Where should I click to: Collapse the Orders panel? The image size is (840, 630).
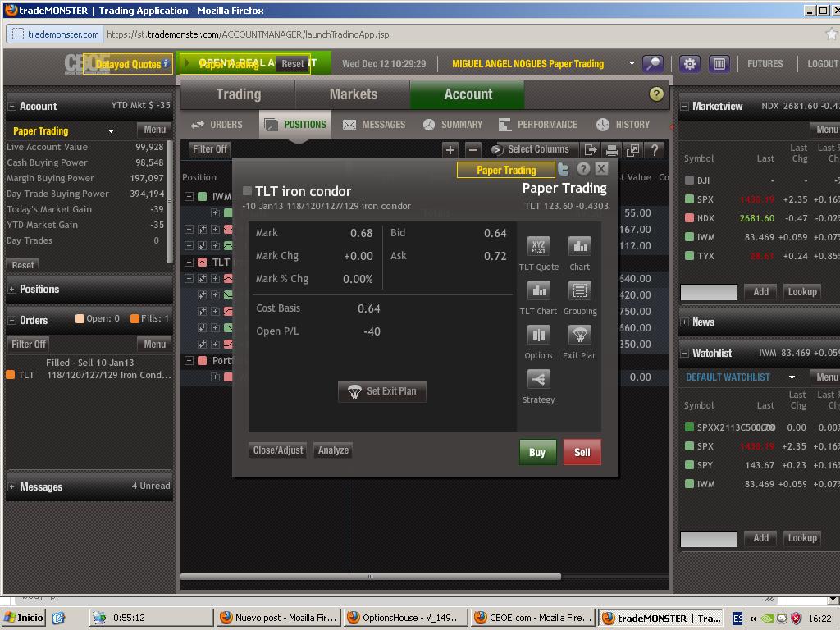click(11, 321)
